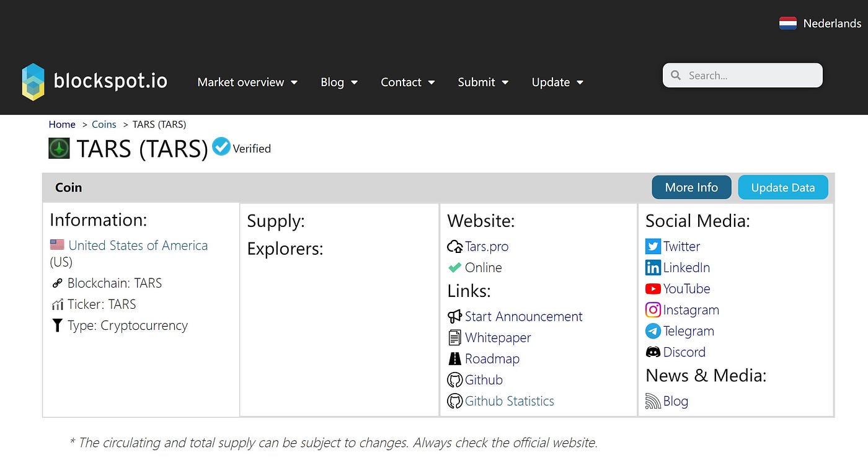
Task: Open the Blog link under News & Media
Action: tap(675, 401)
